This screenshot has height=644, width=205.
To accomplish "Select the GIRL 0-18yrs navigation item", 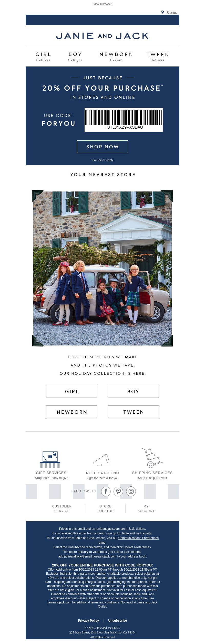I will (43, 57).
